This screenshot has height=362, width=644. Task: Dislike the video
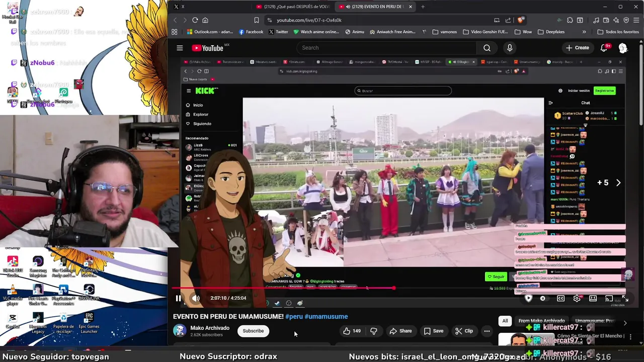coord(373,331)
